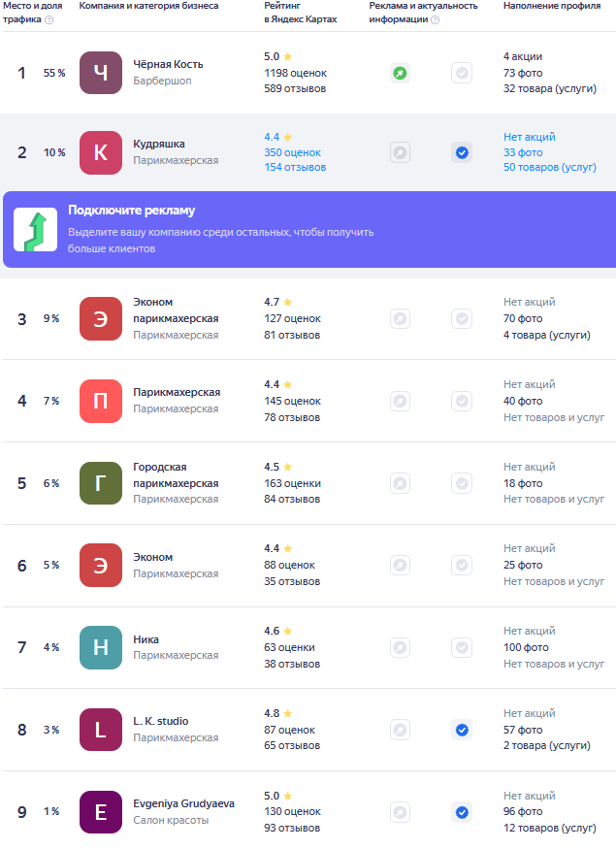The width and height of the screenshot is (616, 849).
Task: Open the 33 фото link for Кудряшка
Action: click(x=523, y=152)
